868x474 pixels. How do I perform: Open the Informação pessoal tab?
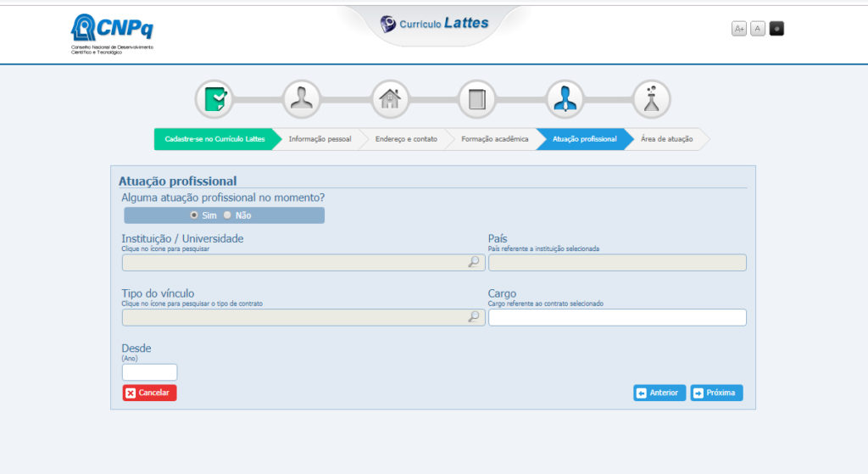click(320, 139)
